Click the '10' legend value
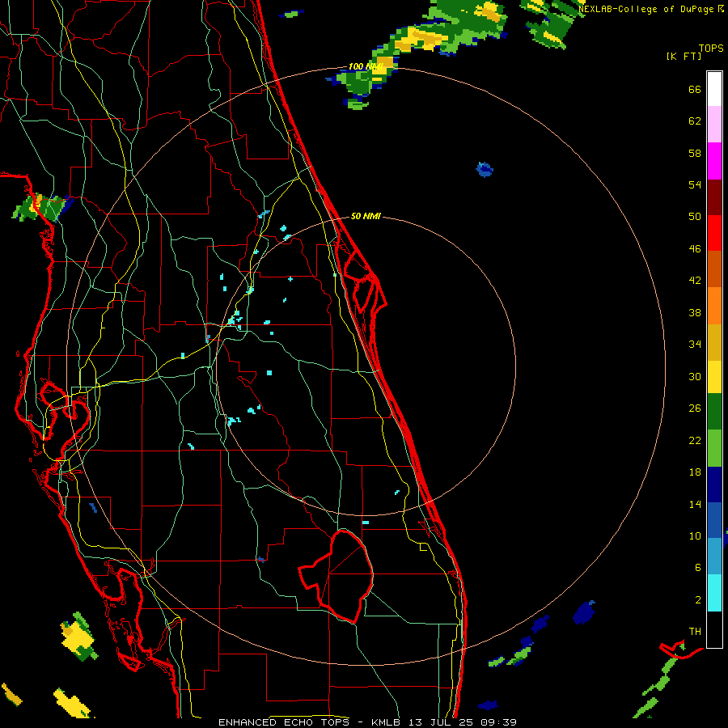Image resolution: width=728 pixels, height=728 pixels. pyautogui.click(x=695, y=535)
